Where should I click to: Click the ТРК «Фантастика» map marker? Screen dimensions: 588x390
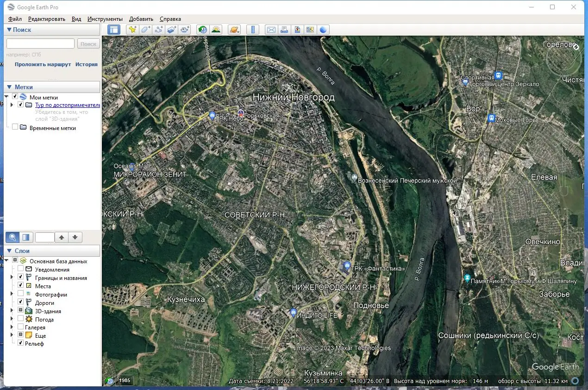point(346,266)
